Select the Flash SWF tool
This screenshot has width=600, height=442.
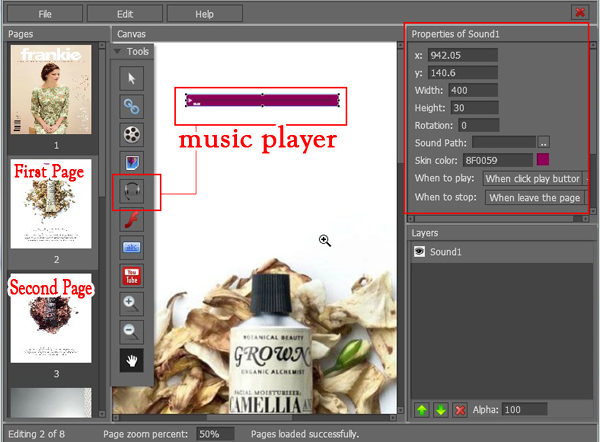click(x=132, y=220)
